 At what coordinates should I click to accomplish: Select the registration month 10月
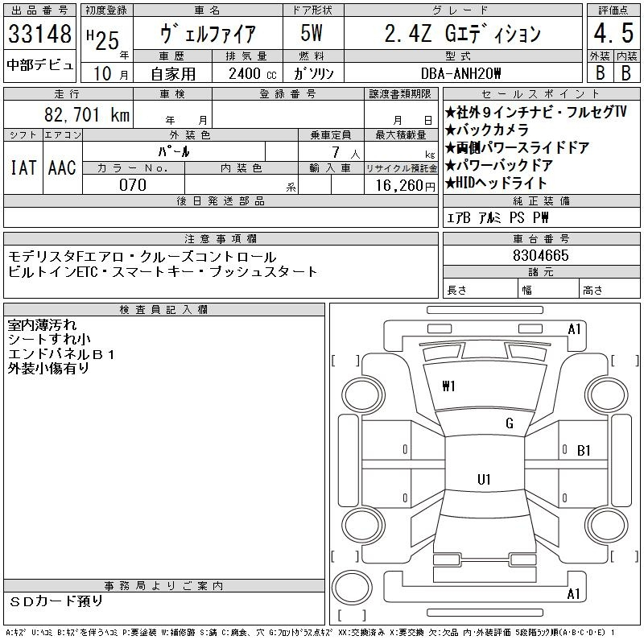pyautogui.click(x=110, y=74)
